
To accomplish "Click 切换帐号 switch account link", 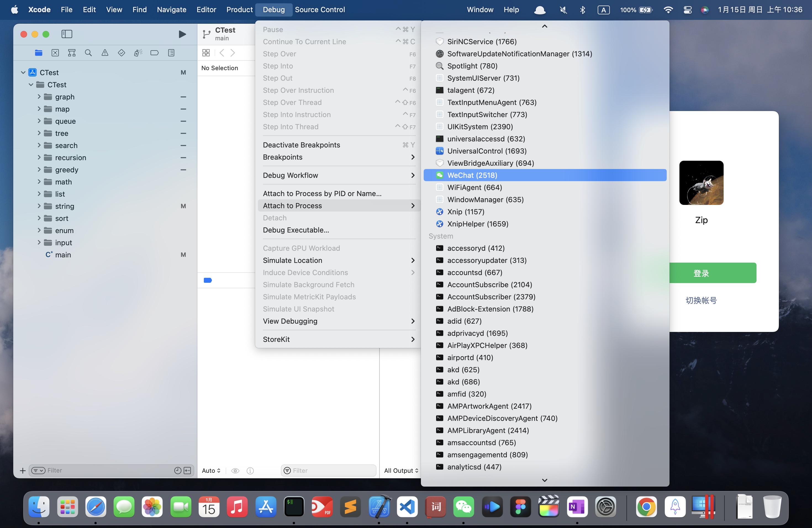I will point(701,300).
